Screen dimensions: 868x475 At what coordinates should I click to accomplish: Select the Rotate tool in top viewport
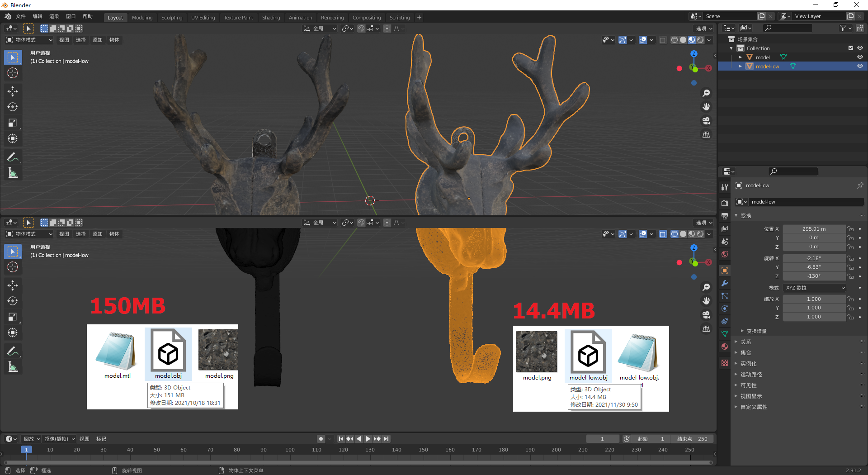point(13,107)
